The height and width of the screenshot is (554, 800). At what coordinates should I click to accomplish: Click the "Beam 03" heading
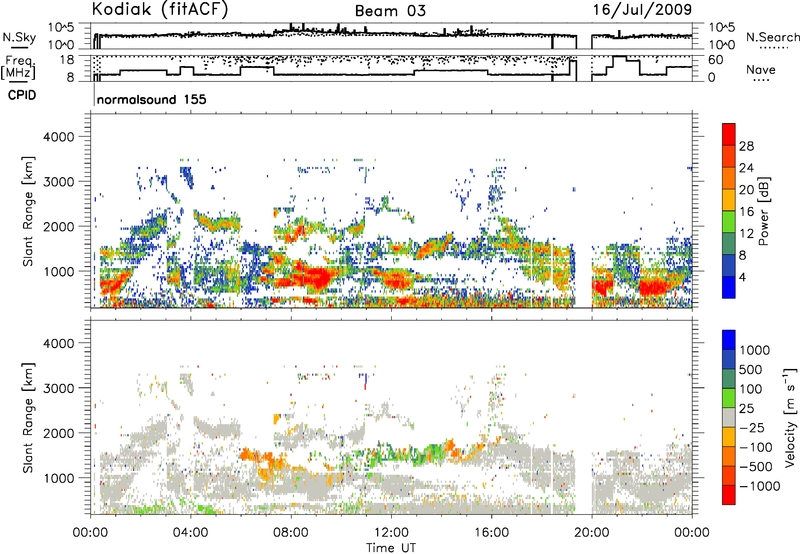pos(390,11)
